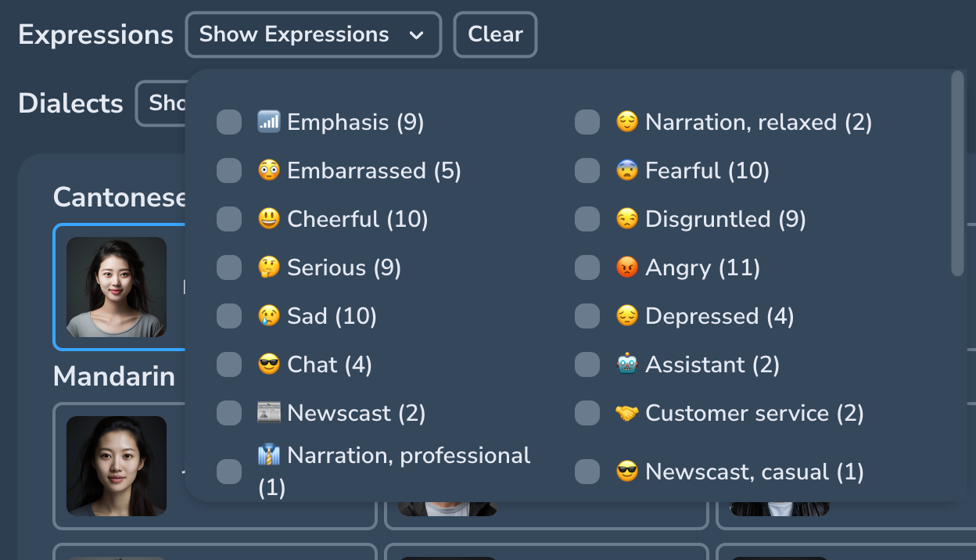Click the chevron arrow in Show Expressions
This screenshot has width=976, height=560.
click(x=417, y=35)
